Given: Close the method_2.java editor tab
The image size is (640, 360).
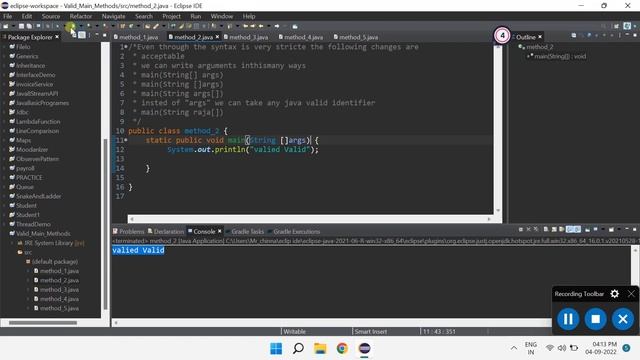Looking at the screenshot, I should [x=218, y=37].
